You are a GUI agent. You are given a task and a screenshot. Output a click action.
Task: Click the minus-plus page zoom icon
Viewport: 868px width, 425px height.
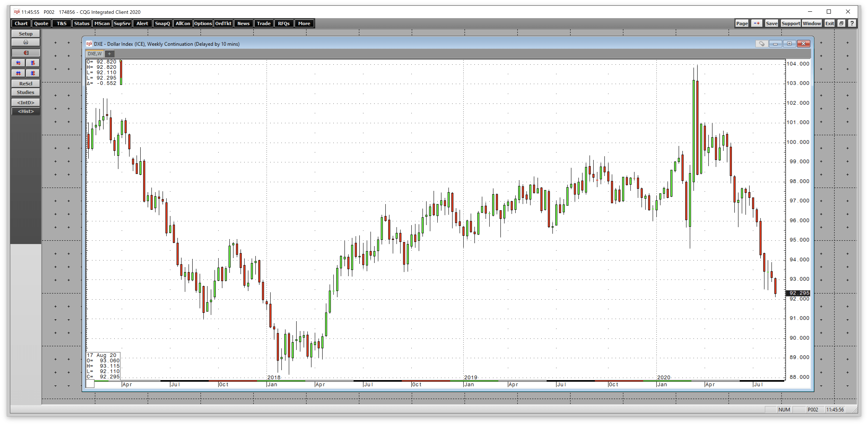757,23
